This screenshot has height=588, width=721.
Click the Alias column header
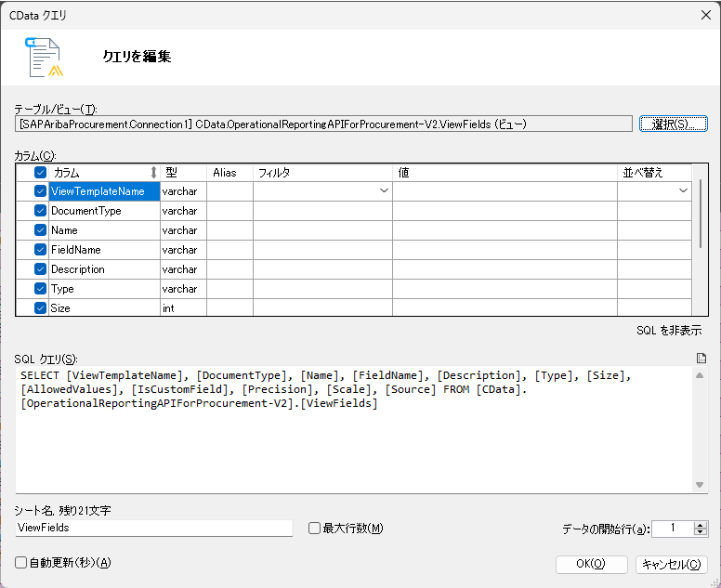(x=229, y=173)
